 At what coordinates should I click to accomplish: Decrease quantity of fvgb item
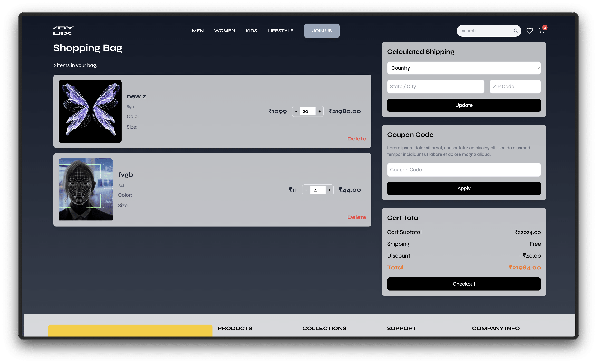pos(306,190)
